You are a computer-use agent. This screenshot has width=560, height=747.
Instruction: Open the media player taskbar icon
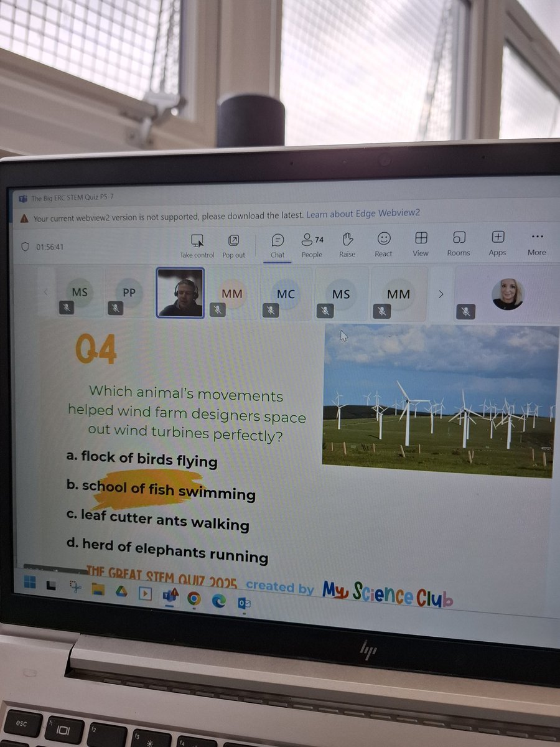[x=145, y=593]
